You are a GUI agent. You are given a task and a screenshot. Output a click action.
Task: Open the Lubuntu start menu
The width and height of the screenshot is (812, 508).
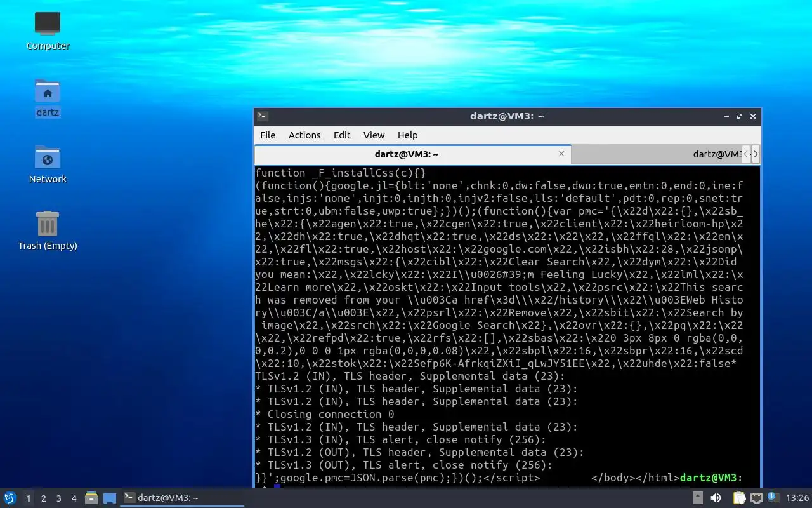click(x=10, y=498)
